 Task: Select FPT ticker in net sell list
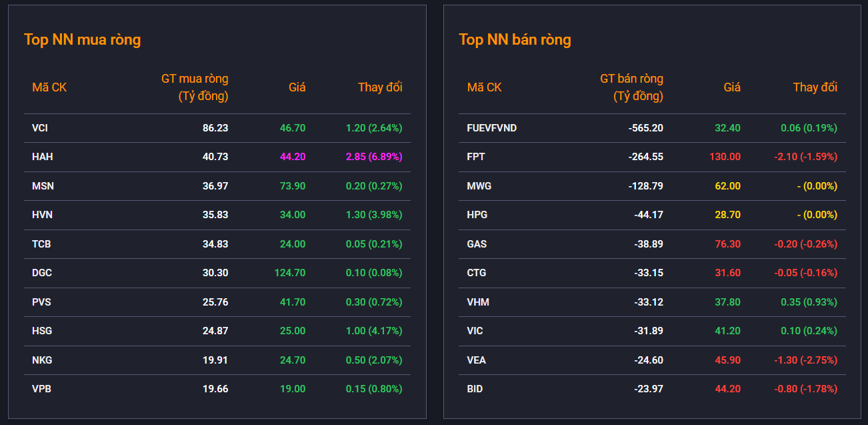coord(476,157)
